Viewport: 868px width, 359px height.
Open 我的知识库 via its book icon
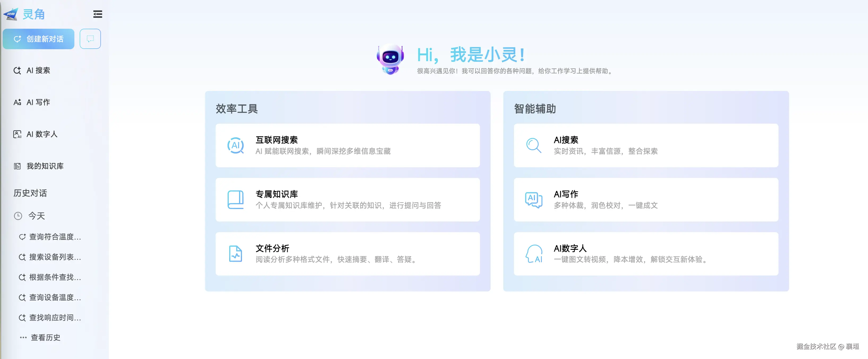[x=17, y=166]
